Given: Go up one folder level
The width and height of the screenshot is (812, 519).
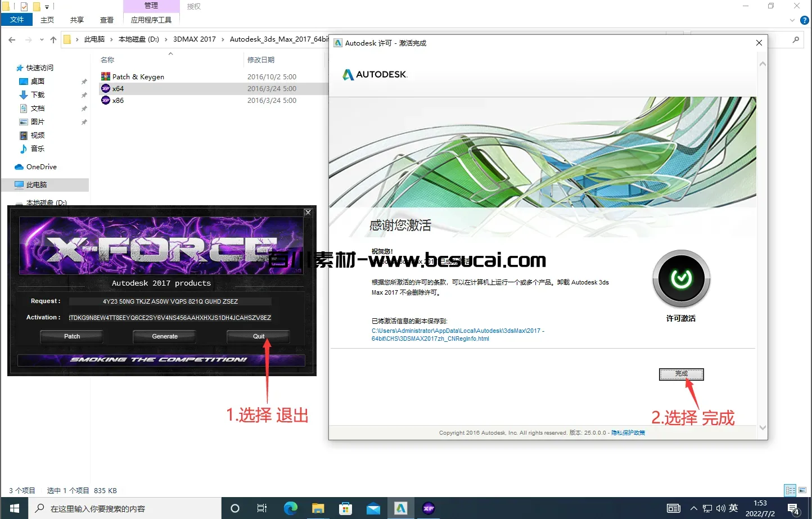Looking at the screenshot, I should point(53,39).
